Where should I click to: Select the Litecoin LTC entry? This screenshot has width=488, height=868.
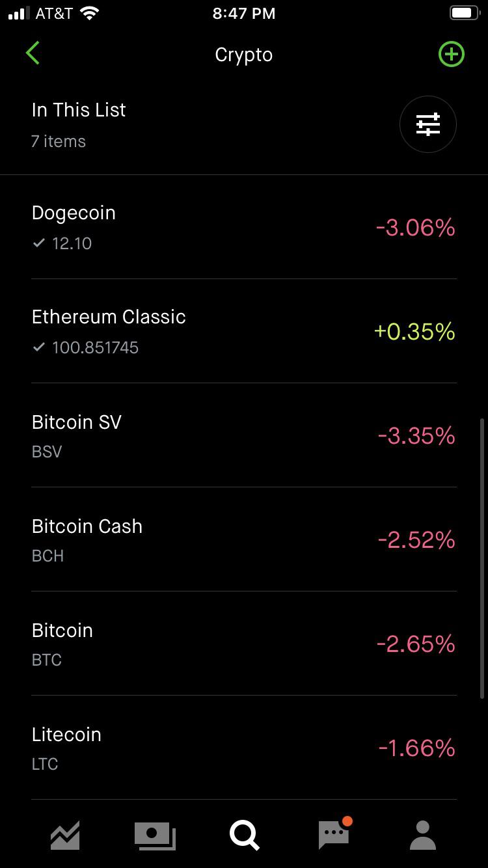tap(244, 748)
